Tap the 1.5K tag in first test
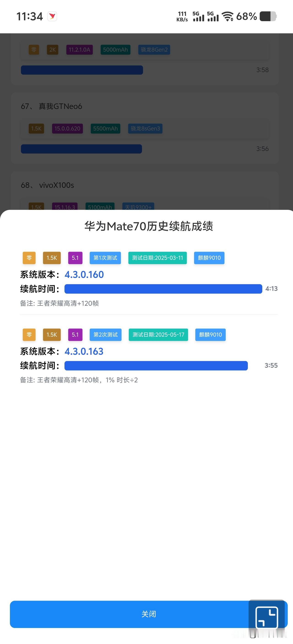Screen dimensions: 293x644 [x=52, y=258]
